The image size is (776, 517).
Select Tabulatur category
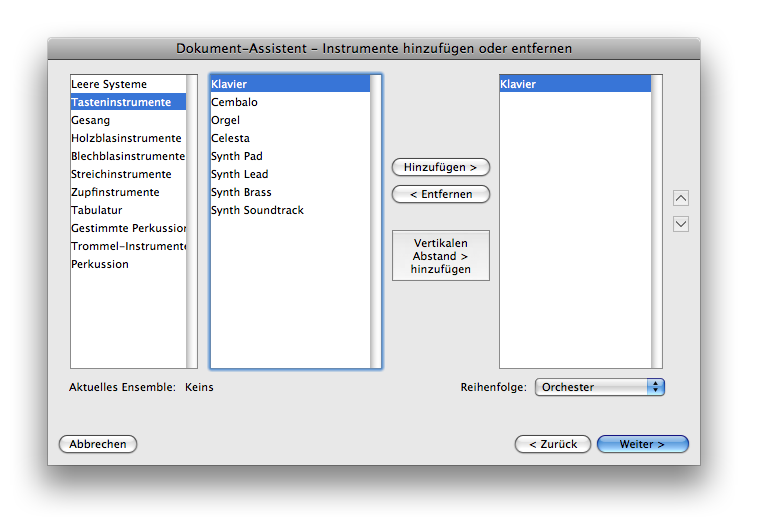[x=128, y=210]
